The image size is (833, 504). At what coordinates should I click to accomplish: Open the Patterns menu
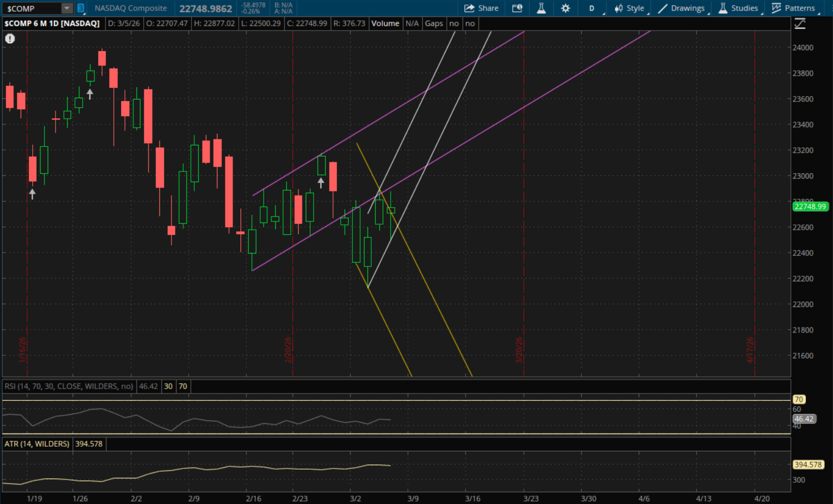click(x=794, y=8)
